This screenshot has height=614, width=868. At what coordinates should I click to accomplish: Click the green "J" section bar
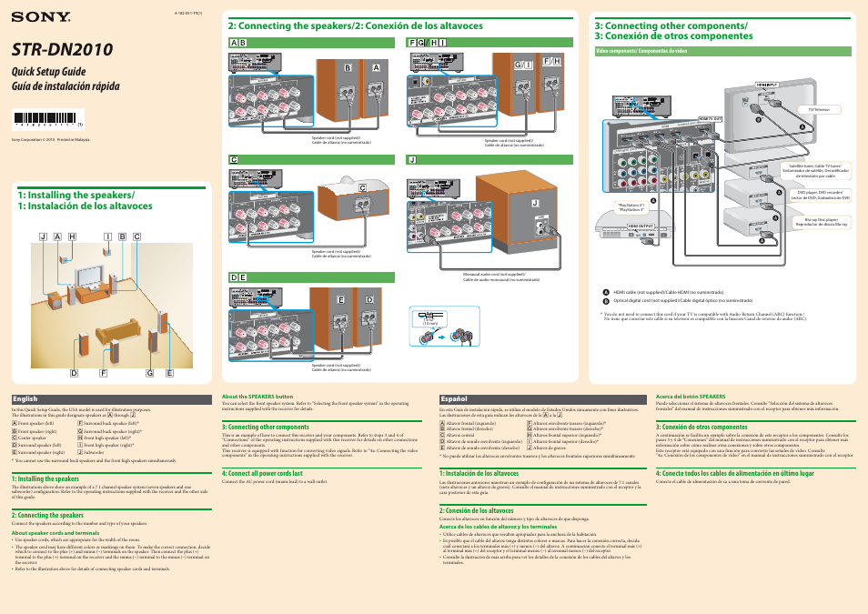pos(490,159)
